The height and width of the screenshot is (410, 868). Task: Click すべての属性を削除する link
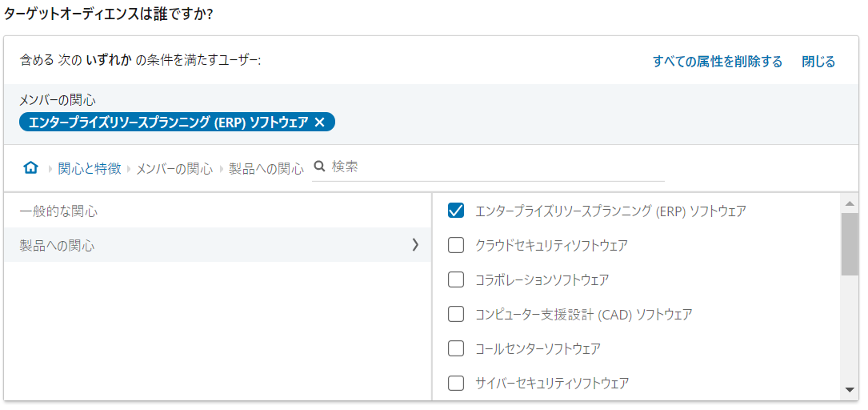click(x=718, y=62)
